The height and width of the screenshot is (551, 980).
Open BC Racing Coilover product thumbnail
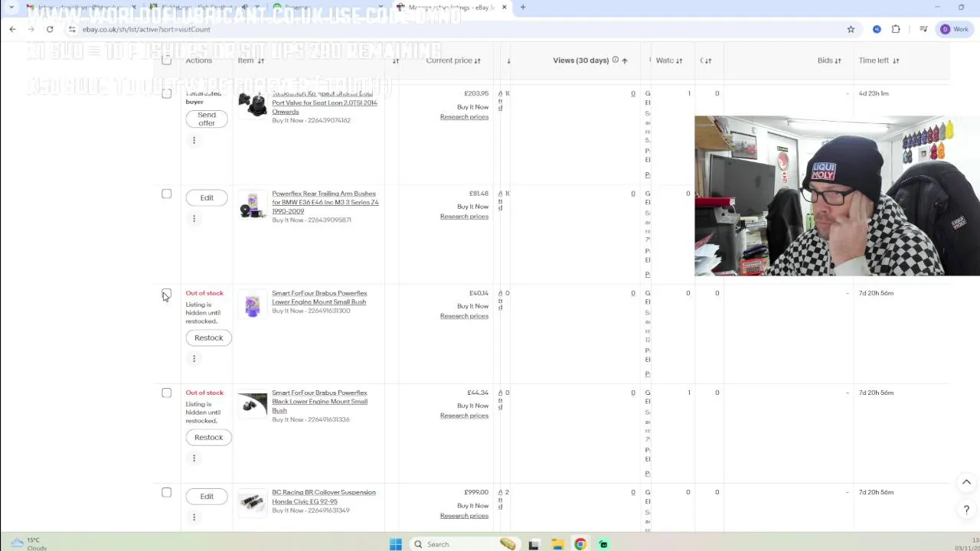[x=252, y=504]
